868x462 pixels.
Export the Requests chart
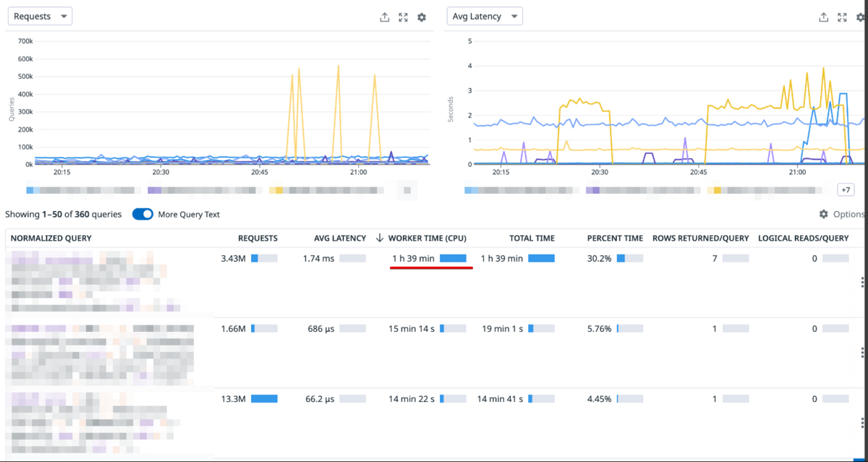point(385,17)
